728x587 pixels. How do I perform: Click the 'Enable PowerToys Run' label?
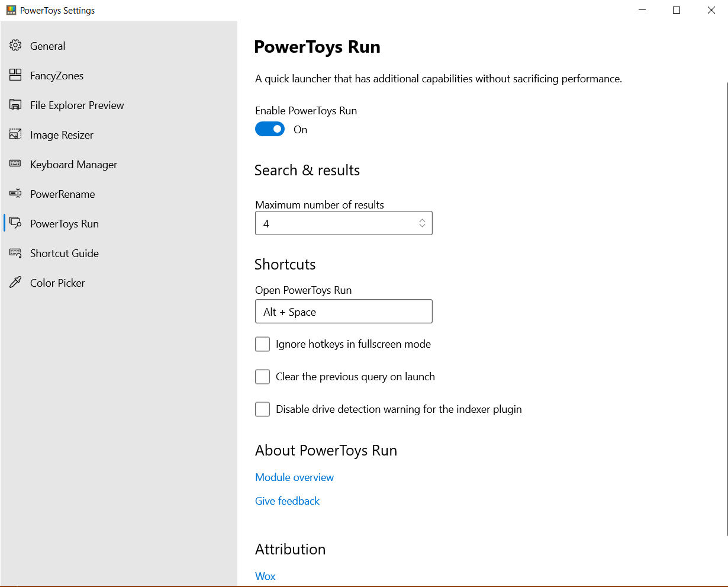[x=306, y=111]
